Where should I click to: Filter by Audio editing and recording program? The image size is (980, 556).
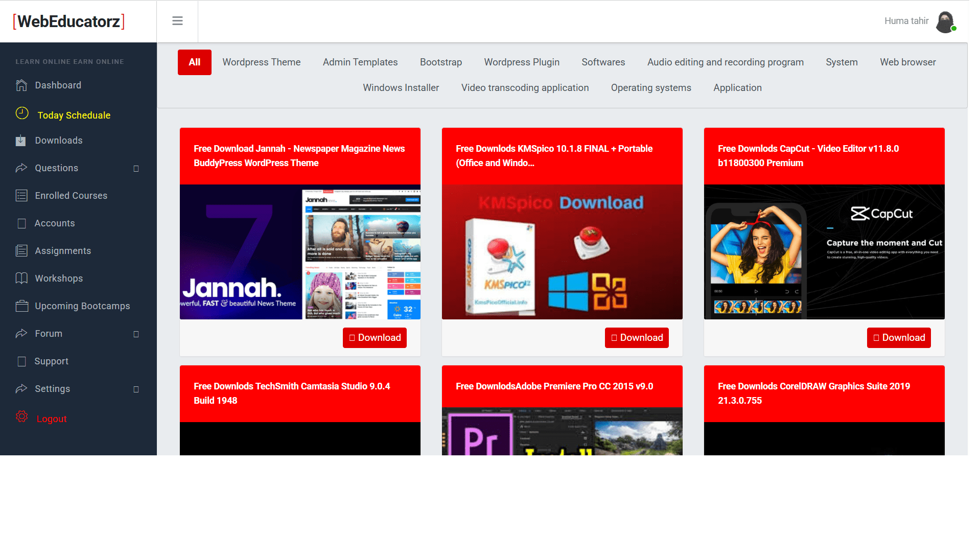(726, 62)
